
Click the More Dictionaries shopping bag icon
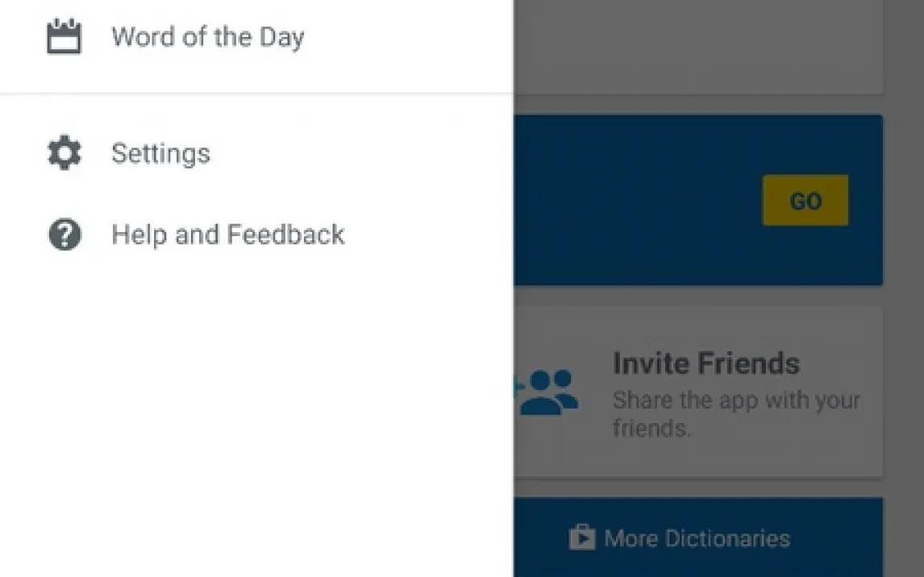pyautogui.click(x=581, y=538)
